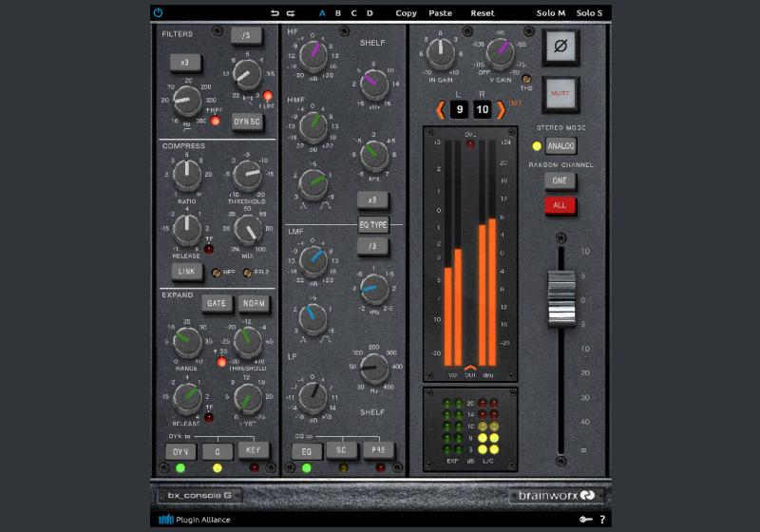
Task: Click the high-pass filter Hz knob
Action: tap(187, 101)
